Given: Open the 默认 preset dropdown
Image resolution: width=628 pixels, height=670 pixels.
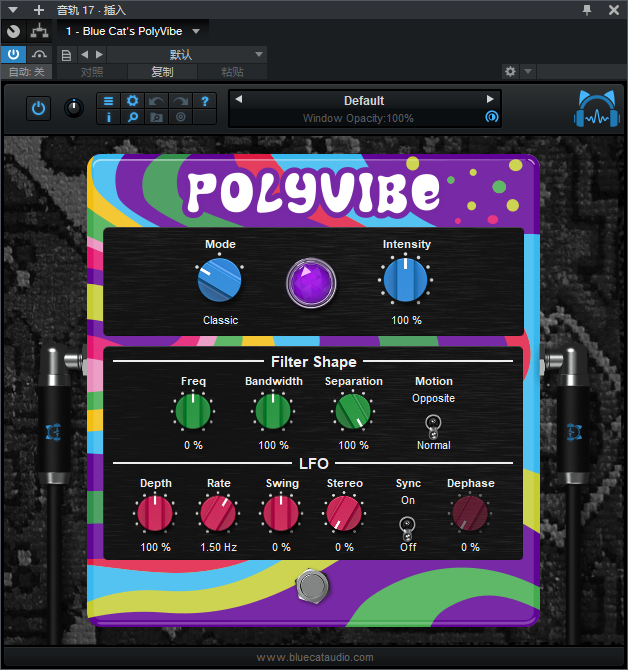Looking at the screenshot, I should pos(187,55).
